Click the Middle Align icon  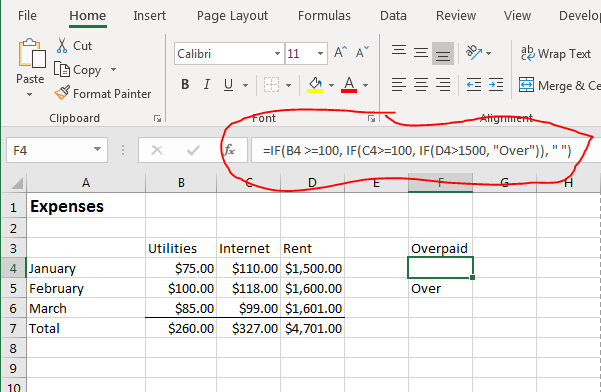421,53
